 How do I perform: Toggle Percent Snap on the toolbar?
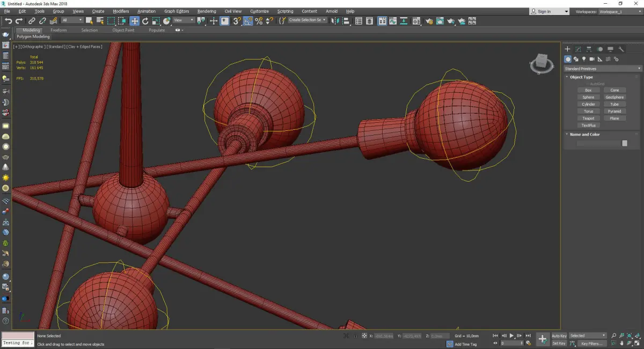pos(259,21)
